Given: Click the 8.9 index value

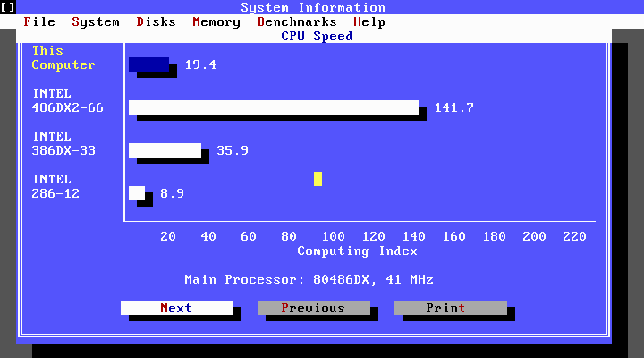Looking at the screenshot, I should click(x=172, y=193).
